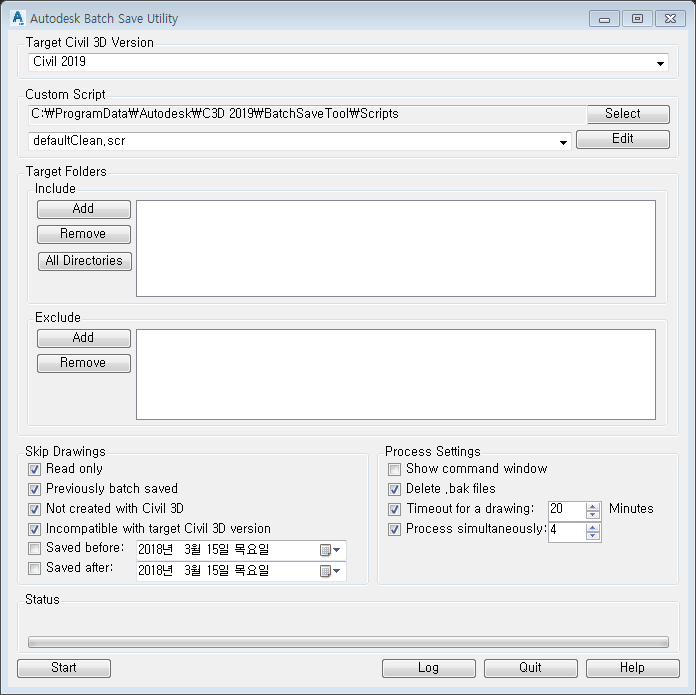Open calendar icon for Saved before date
The width and height of the screenshot is (696, 695).
pyautogui.click(x=330, y=550)
